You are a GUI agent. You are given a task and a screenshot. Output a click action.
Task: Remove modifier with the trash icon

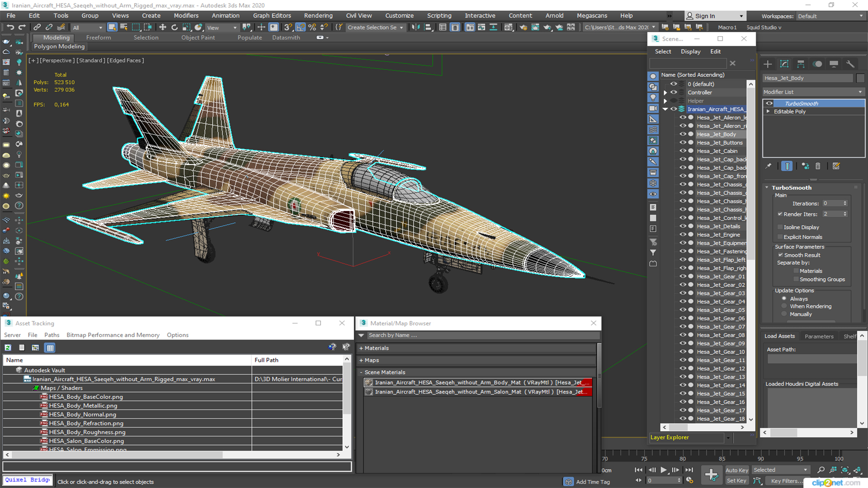coord(817,166)
